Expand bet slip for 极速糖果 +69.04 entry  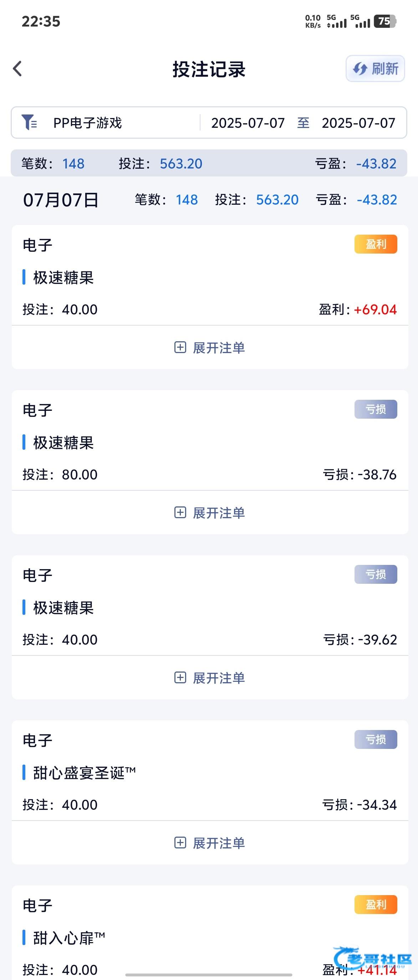click(x=210, y=348)
